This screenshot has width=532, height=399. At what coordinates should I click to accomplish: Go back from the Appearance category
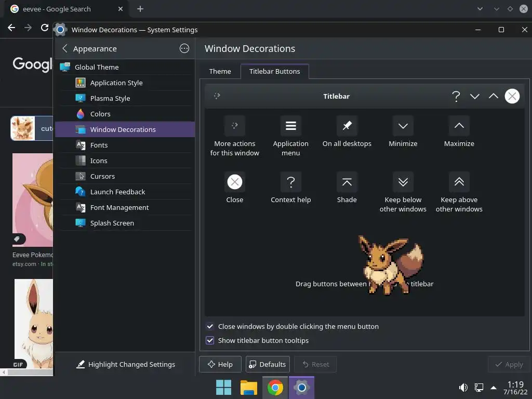pos(65,48)
